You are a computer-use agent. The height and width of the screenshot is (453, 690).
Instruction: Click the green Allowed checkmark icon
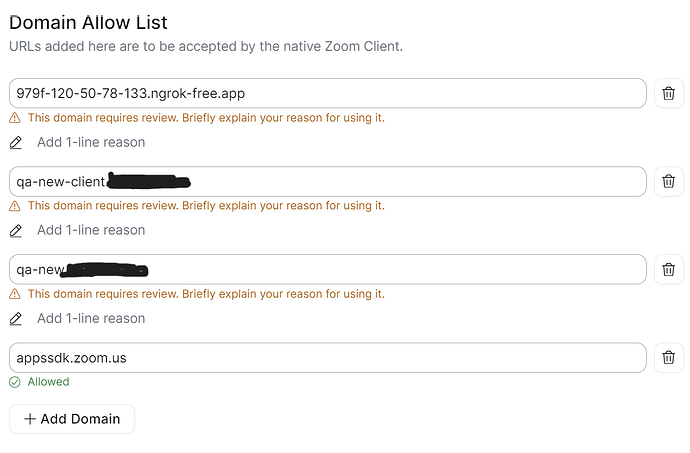click(x=15, y=382)
